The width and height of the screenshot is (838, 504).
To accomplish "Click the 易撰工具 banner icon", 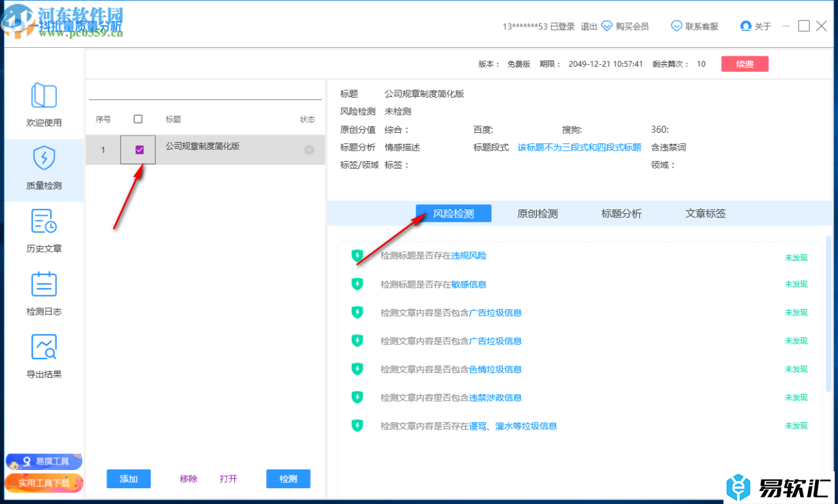I will [x=44, y=461].
